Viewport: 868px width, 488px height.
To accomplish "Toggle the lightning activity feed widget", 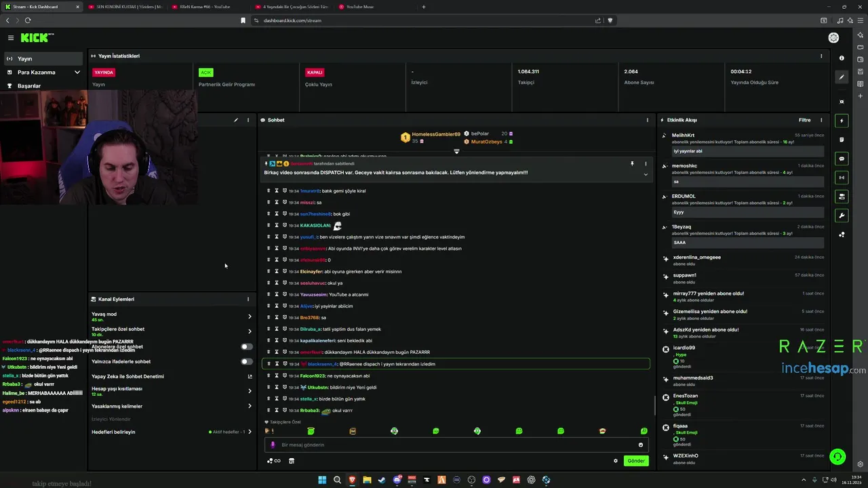I will click(x=842, y=121).
